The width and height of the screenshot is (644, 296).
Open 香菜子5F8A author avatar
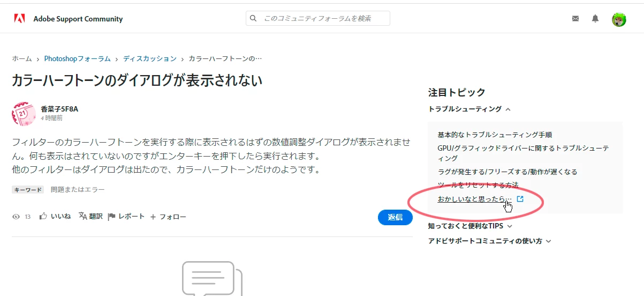coord(24,114)
